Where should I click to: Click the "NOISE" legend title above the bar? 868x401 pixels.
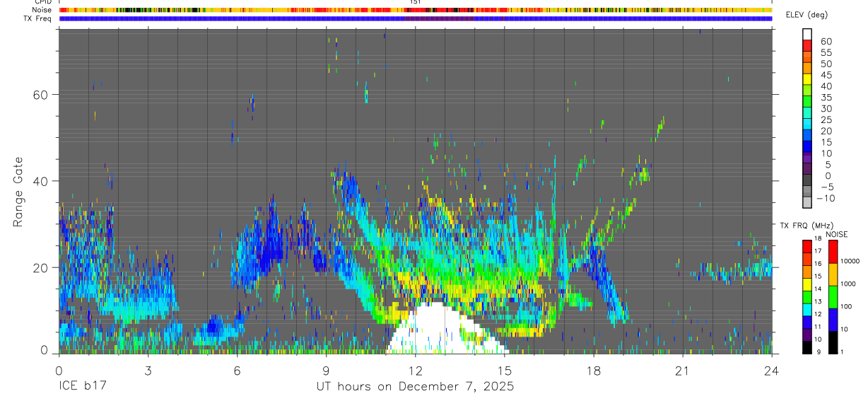(x=837, y=234)
